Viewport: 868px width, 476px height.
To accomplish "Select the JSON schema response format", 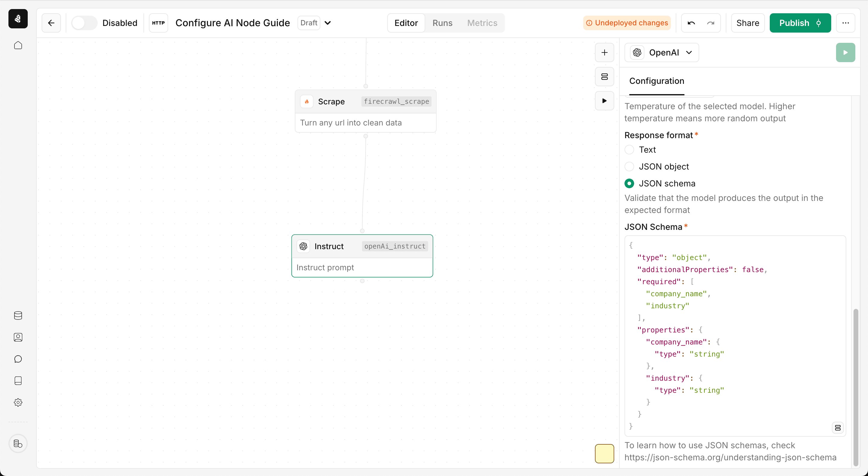I will coord(629,183).
